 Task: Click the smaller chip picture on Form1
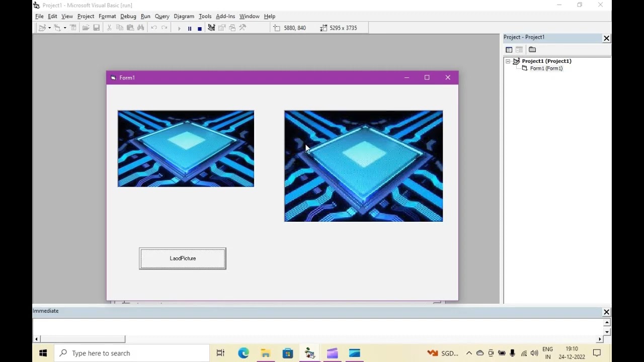point(186,149)
